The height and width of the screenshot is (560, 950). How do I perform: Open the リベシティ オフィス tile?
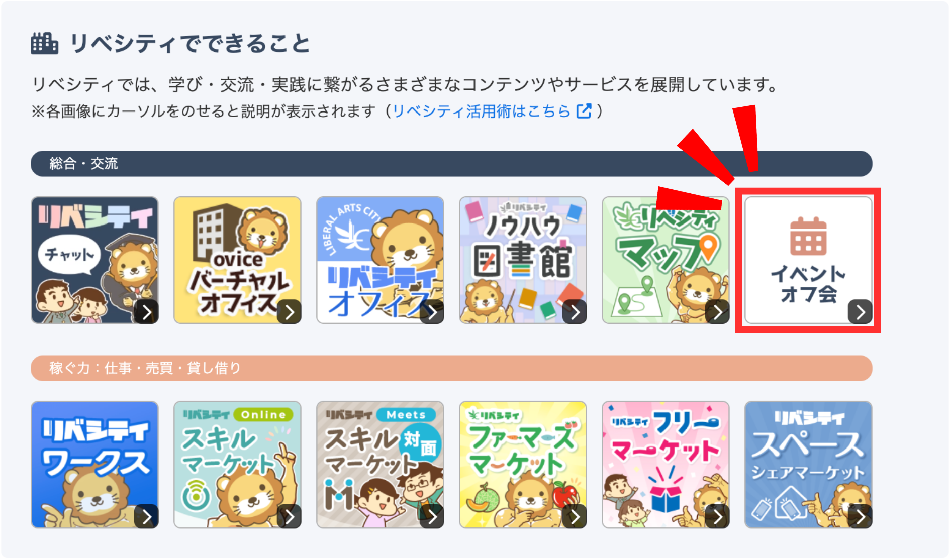click(380, 260)
